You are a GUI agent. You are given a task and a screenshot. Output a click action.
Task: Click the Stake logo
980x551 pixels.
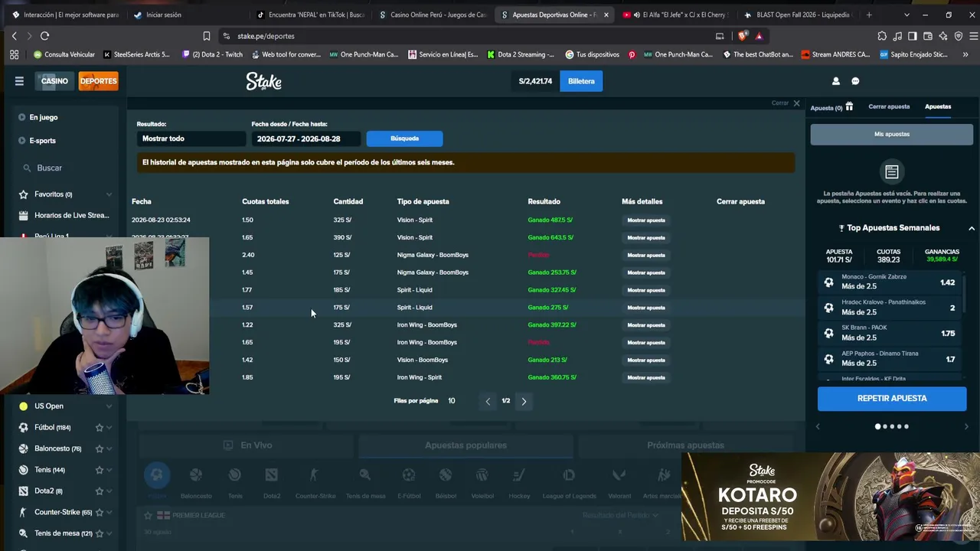click(263, 81)
